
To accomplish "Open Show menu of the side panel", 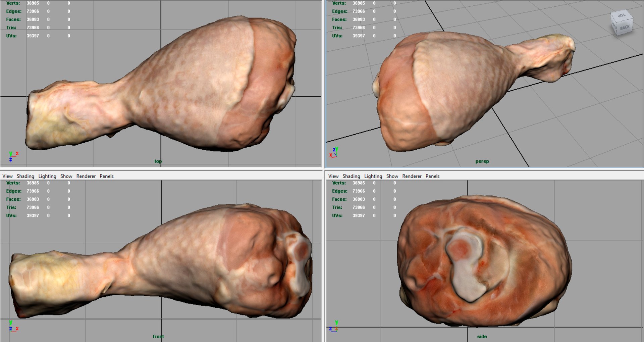I will [x=392, y=176].
